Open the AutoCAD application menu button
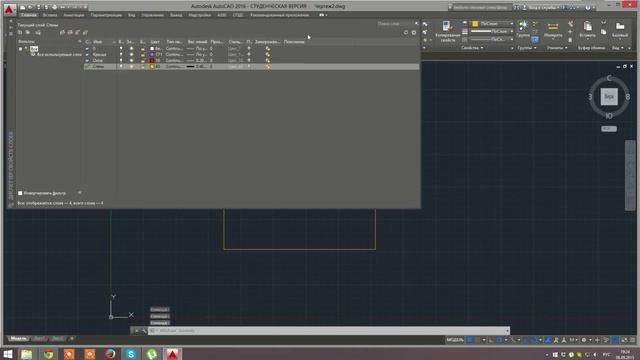The image size is (640, 360). [x=9, y=8]
